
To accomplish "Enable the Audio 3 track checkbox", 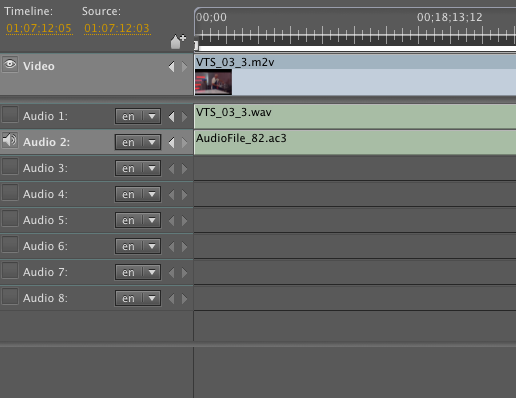I will click(x=10, y=166).
